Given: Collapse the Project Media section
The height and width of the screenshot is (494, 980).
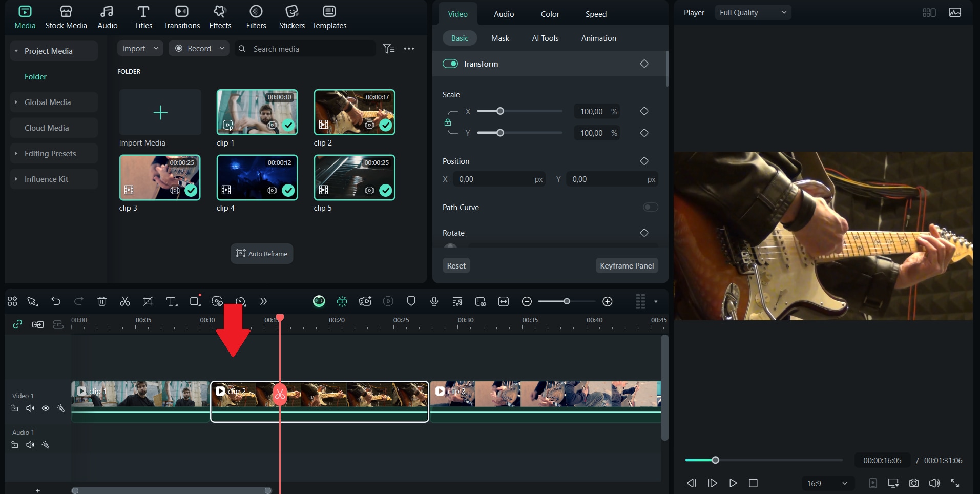Looking at the screenshot, I should [16, 51].
